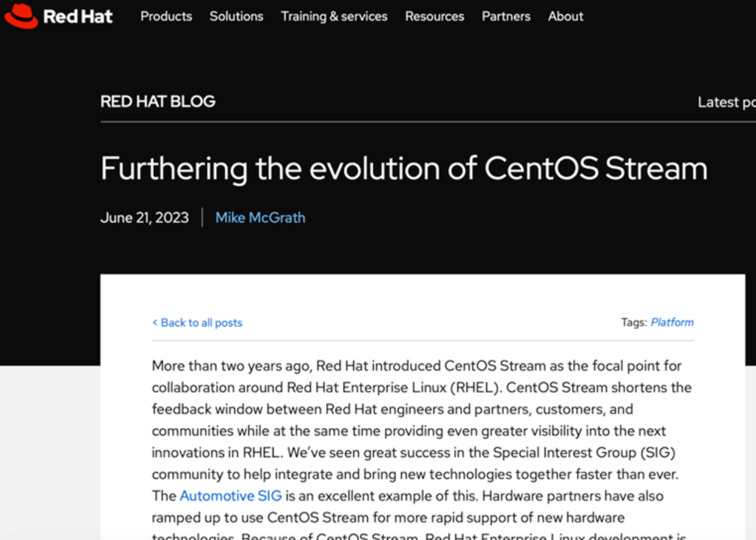Image resolution: width=756 pixels, height=540 pixels.
Task: Click About in the top navigation
Action: coord(565,16)
